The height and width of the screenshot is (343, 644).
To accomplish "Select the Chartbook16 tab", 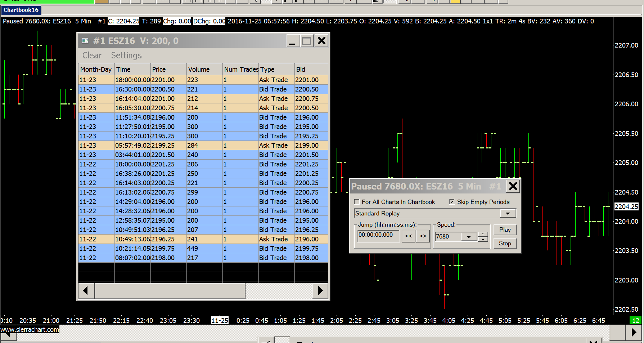I will [x=21, y=10].
